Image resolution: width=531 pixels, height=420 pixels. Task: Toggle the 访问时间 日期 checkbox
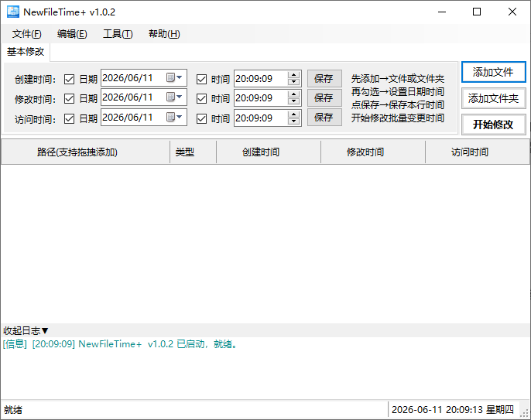pos(69,118)
